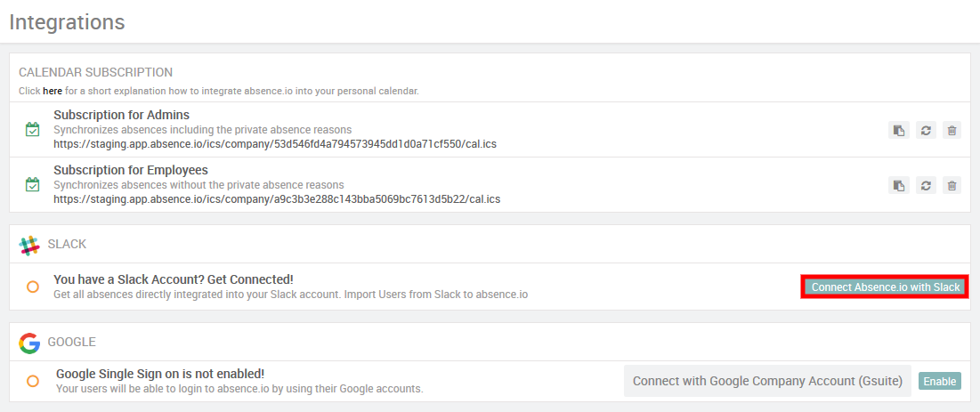
Task: Copy the Employees subscription link
Action: click(899, 185)
